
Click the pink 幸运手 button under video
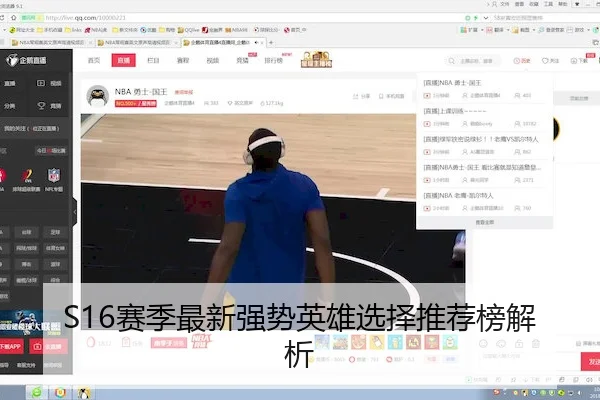[169, 343]
